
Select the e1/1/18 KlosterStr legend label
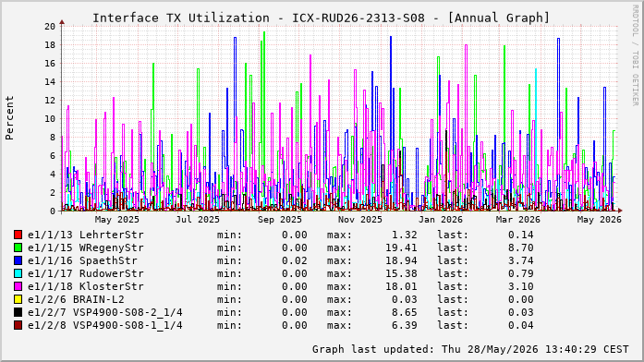click(x=86, y=286)
